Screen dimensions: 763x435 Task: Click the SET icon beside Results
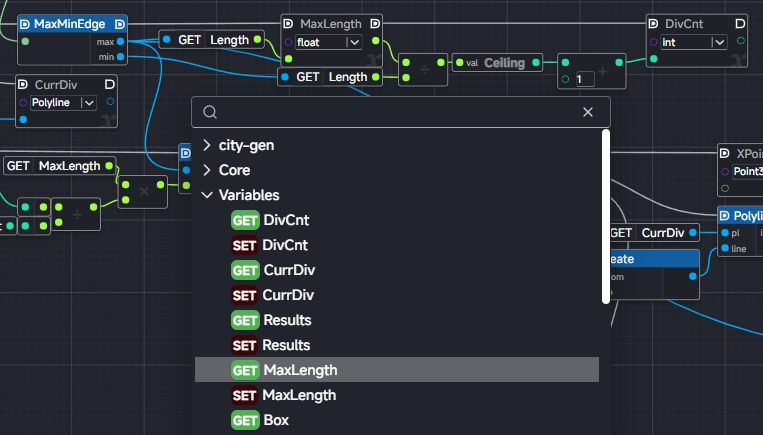coord(245,345)
